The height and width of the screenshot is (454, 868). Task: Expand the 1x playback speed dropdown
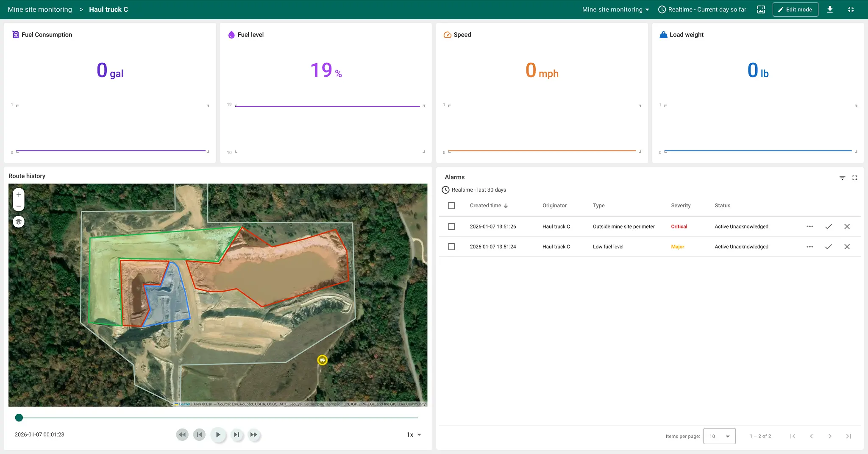click(x=414, y=435)
